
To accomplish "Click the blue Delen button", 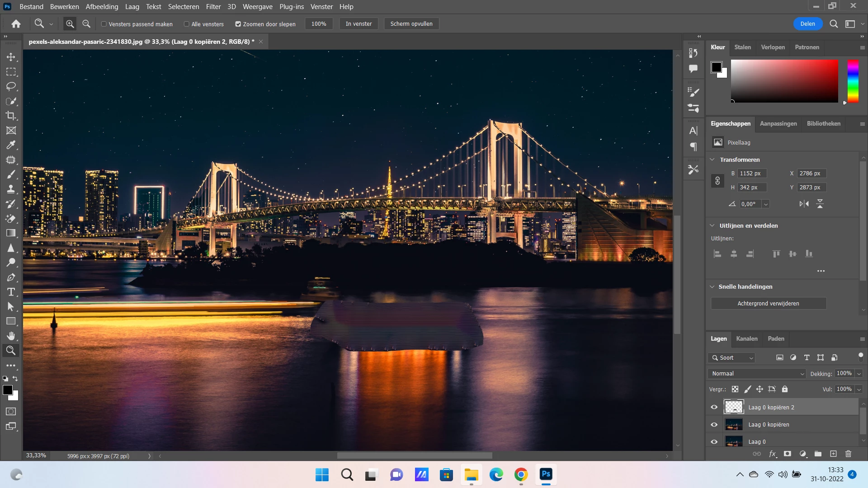I will [x=807, y=24].
